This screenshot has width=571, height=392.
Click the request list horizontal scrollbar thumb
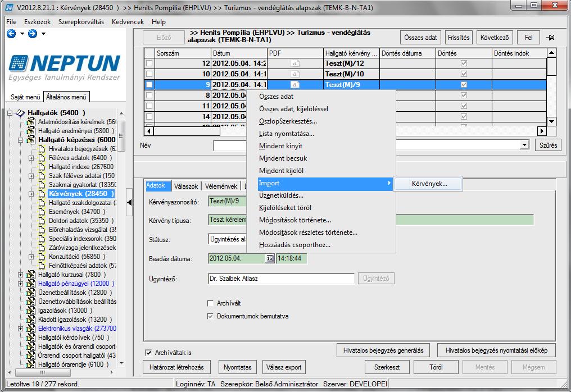pos(187,131)
